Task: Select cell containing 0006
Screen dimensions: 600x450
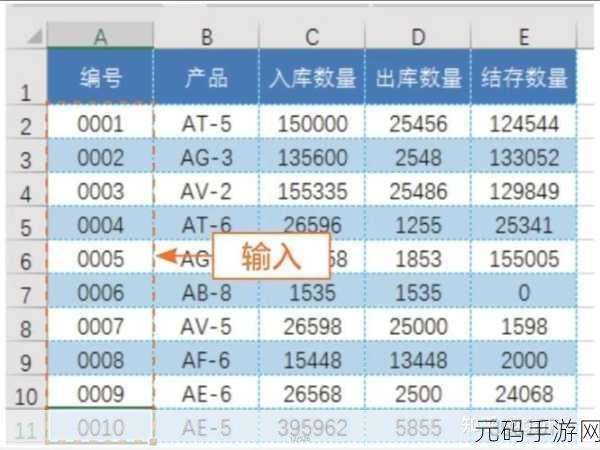Action: tap(100, 290)
